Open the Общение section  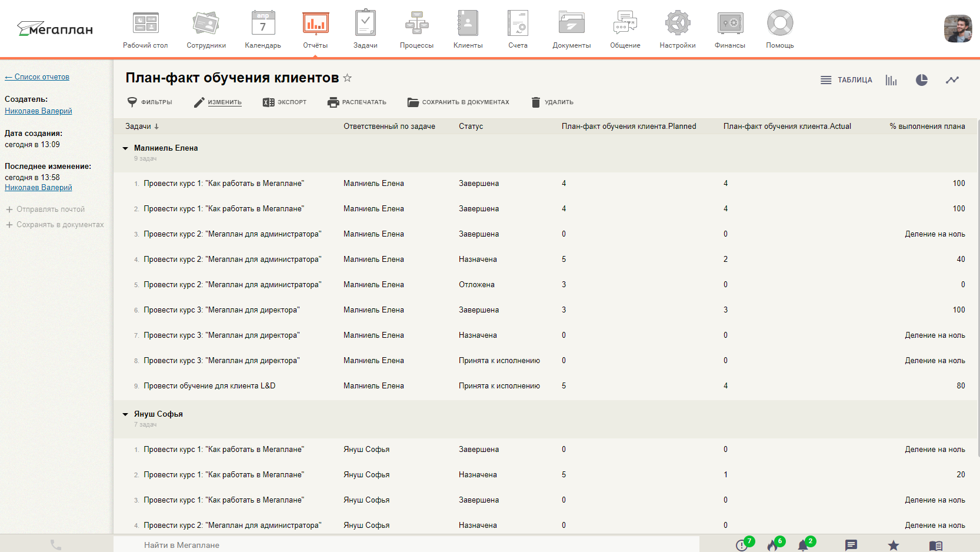[625, 29]
